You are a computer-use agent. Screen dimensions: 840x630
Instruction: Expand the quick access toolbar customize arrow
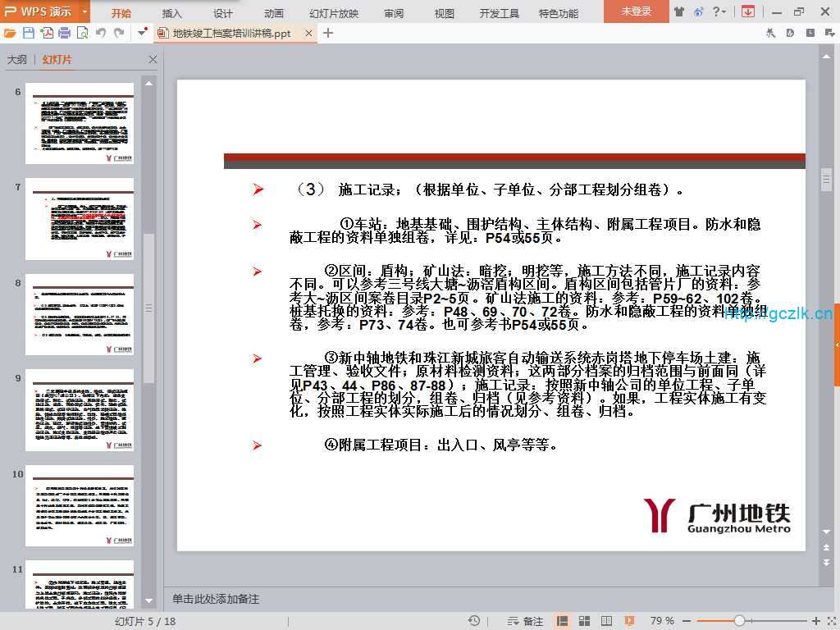[142, 33]
